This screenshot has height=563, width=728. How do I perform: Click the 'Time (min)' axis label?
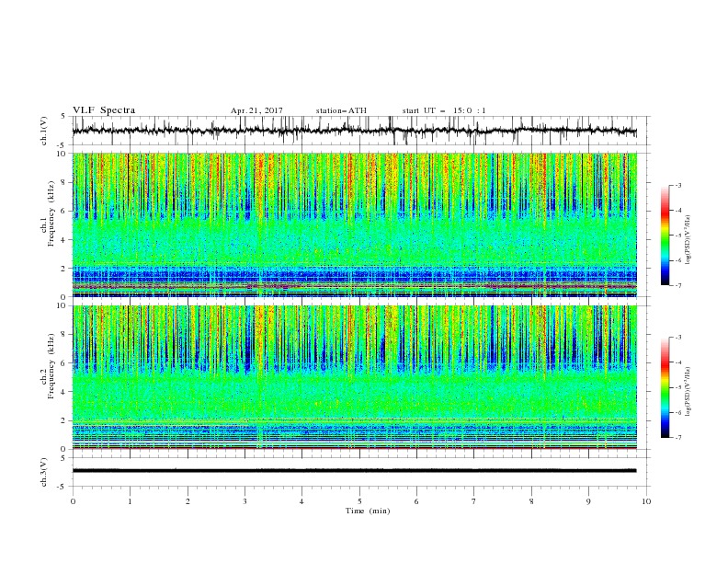[x=368, y=511]
